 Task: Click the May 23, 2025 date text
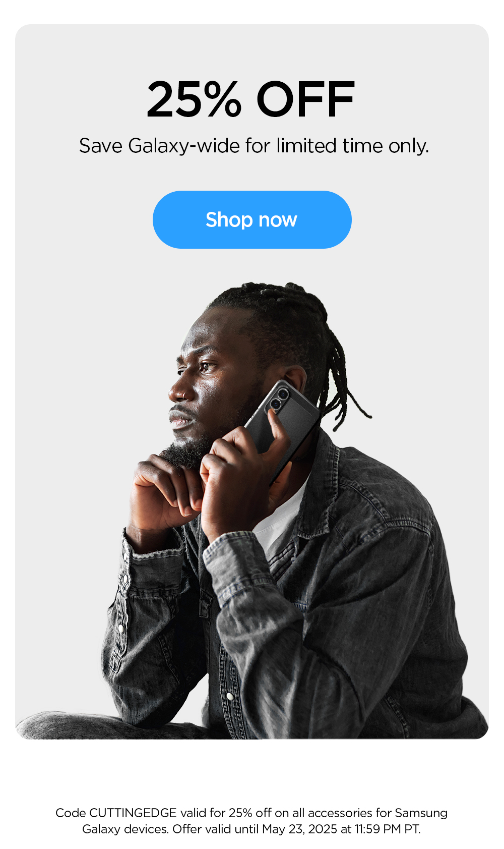tap(299, 829)
